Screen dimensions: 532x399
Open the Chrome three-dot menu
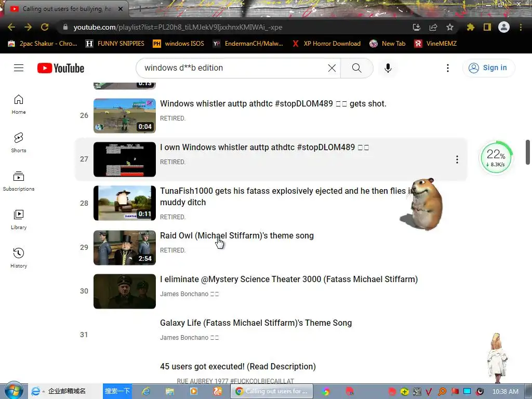click(521, 27)
